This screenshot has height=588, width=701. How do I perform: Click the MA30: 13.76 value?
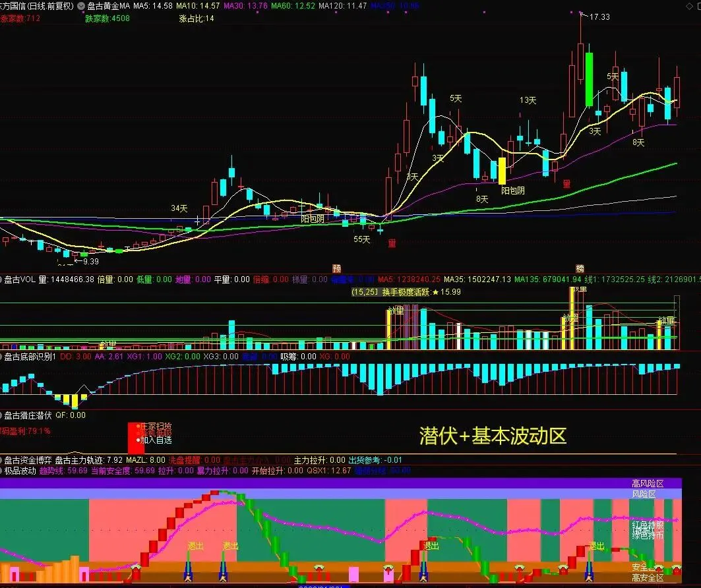pos(245,6)
